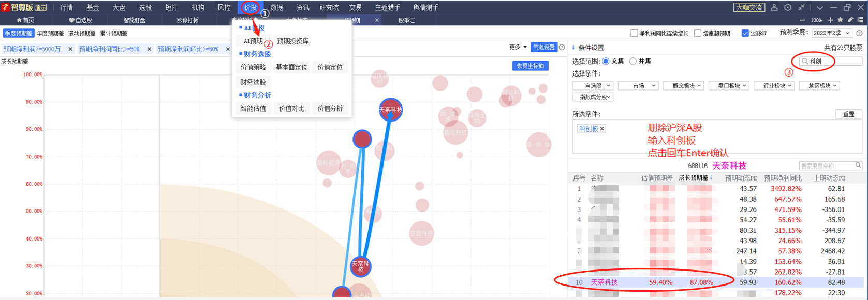The height and width of the screenshot is (300, 868).
Task: Switch to 年度预期差 tab
Action: tap(50, 34)
